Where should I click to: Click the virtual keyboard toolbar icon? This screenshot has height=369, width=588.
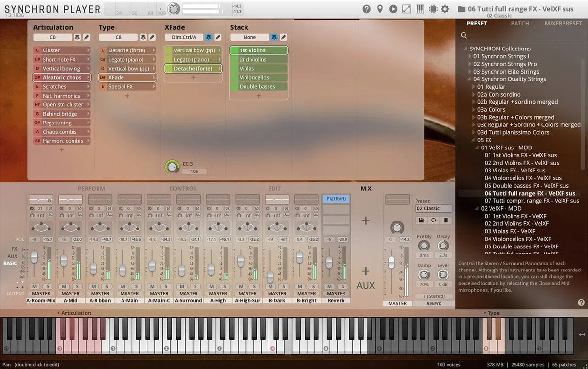(419, 8)
